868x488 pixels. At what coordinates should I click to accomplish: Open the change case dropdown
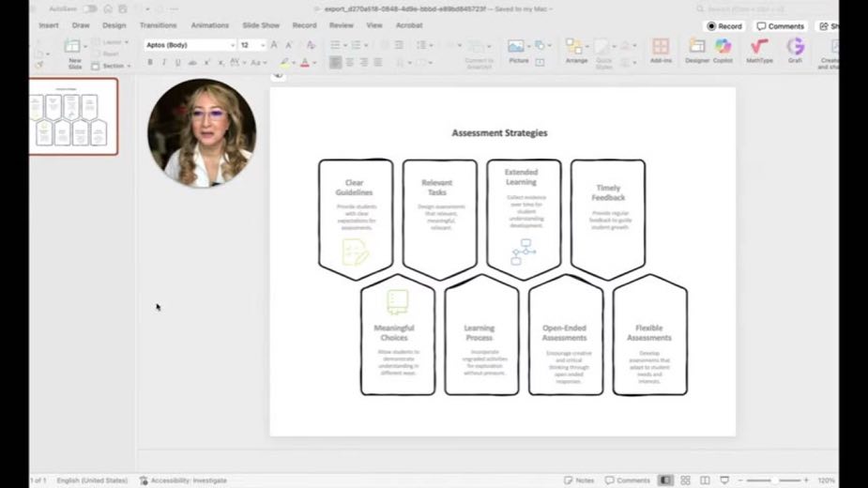[x=258, y=63]
